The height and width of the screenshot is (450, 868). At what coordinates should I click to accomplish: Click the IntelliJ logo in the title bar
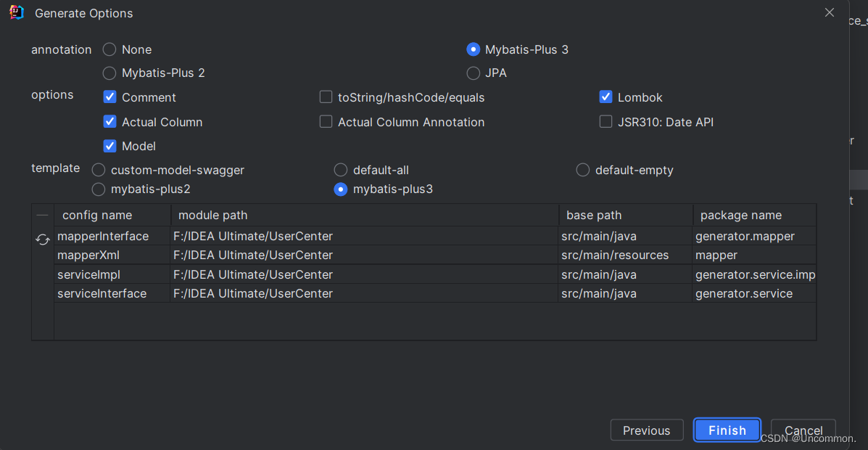click(17, 12)
